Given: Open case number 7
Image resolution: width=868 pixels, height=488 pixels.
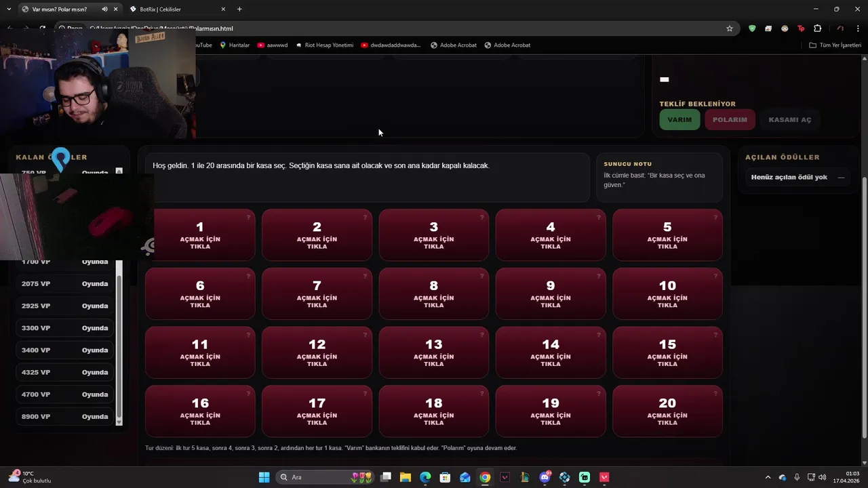Looking at the screenshot, I should point(317,293).
